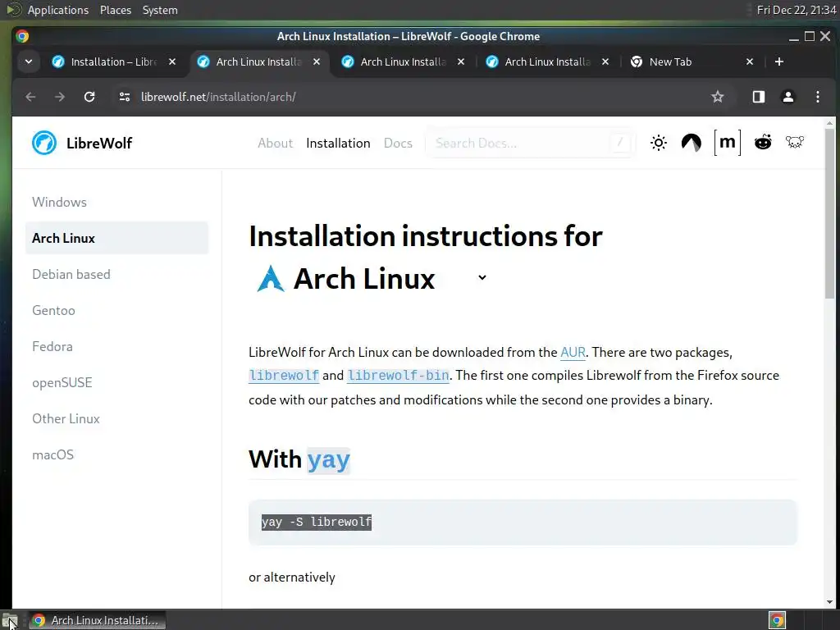Open the Lemmy icon link
This screenshot has height=630, width=840.
pyautogui.click(x=795, y=142)
